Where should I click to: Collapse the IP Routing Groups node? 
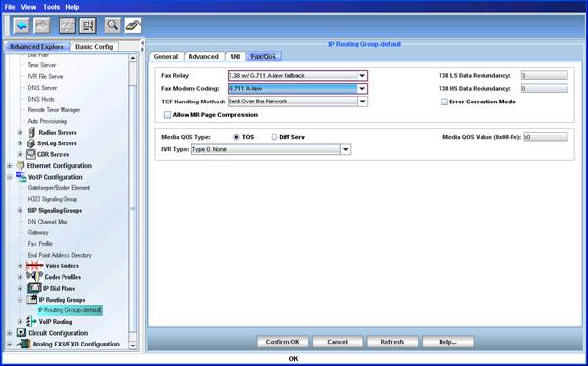20,300
